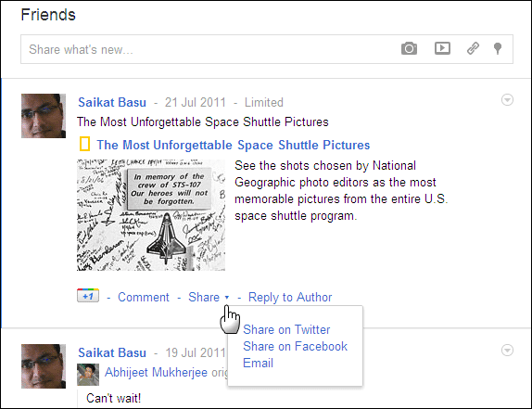The height and width of the screenshot is (409, 532).
Task: Click the +1 button on space shuttle post
Action: click(x=88, y=295)
